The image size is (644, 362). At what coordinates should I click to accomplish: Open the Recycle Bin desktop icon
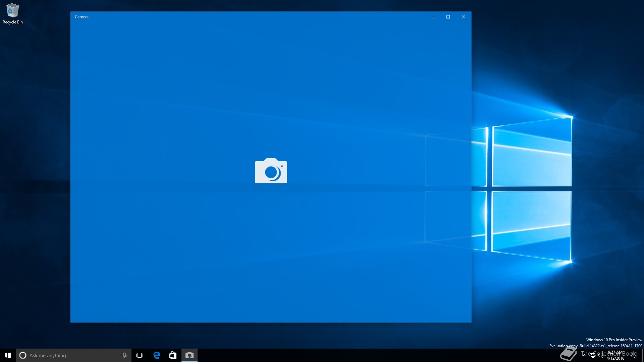pos(13,14)
